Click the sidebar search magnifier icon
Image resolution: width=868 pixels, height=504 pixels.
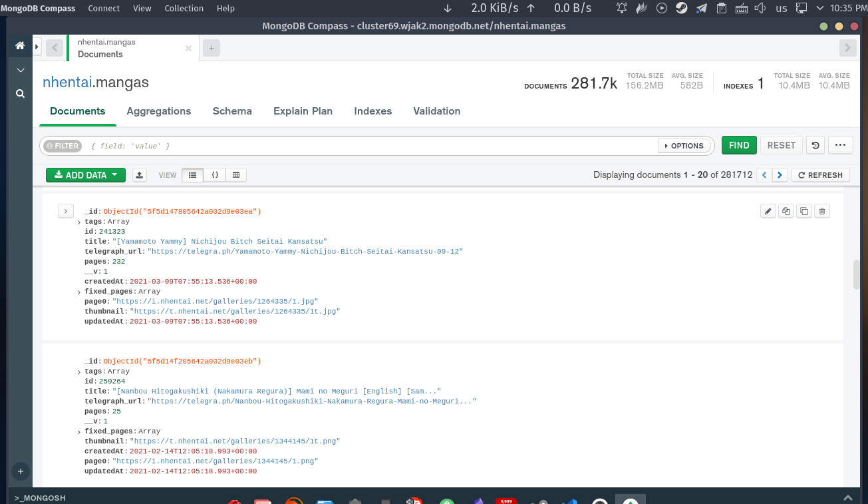20,94
